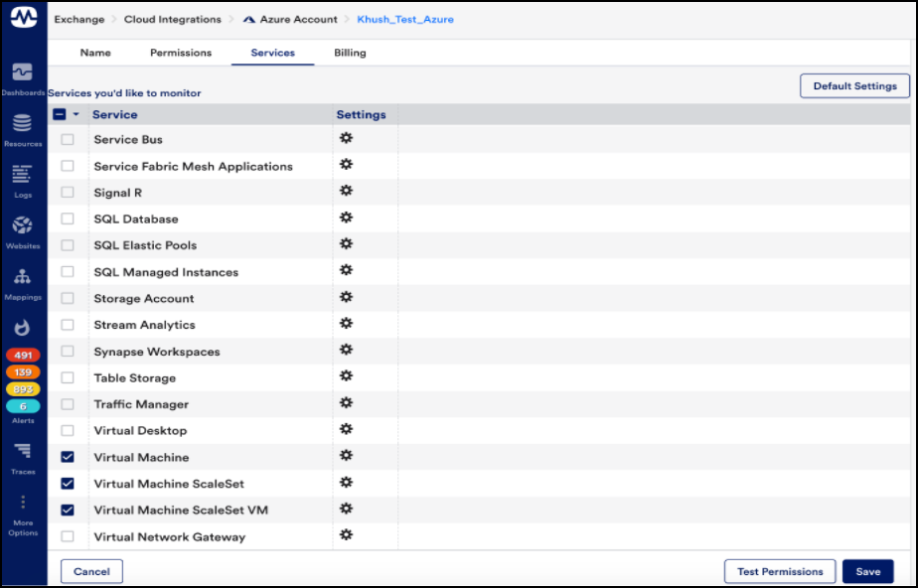Check the Synapse Workspaces checkbox
This screenshot has width=918, height=588.
[x=68, y=351]
